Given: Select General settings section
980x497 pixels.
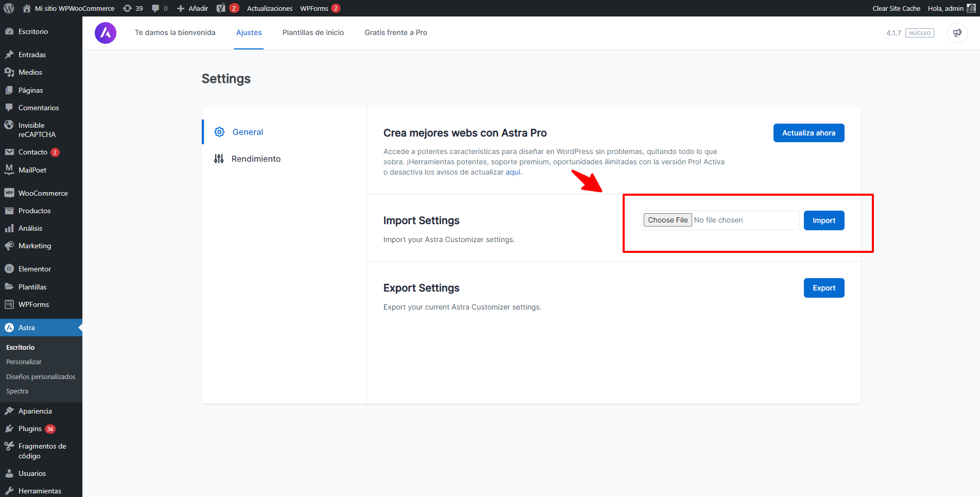Looking at the screenshot, I should [x=284, y=132].
